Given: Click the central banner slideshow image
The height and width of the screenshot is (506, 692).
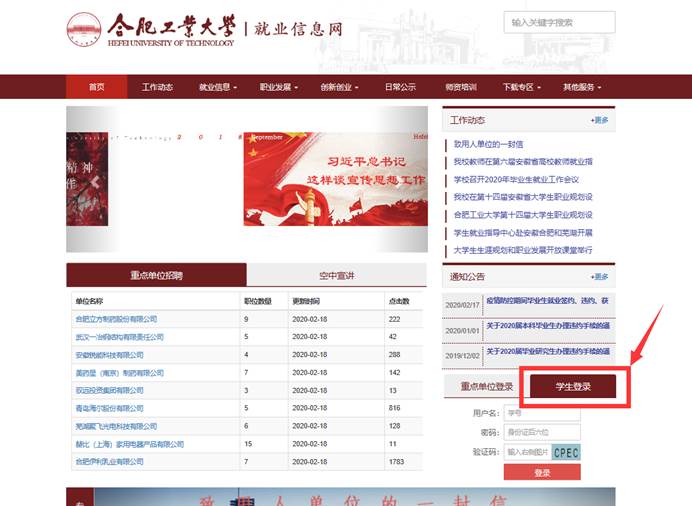Looking at the screenshot, I should coord(246,179).
